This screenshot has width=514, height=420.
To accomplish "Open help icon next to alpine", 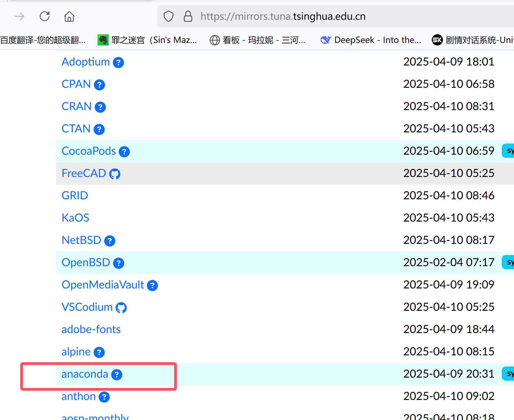I will click(x=99, y=352).
